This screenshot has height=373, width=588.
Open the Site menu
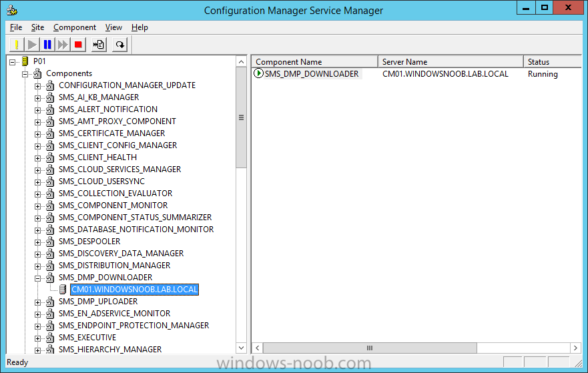(x=37, y=27)
